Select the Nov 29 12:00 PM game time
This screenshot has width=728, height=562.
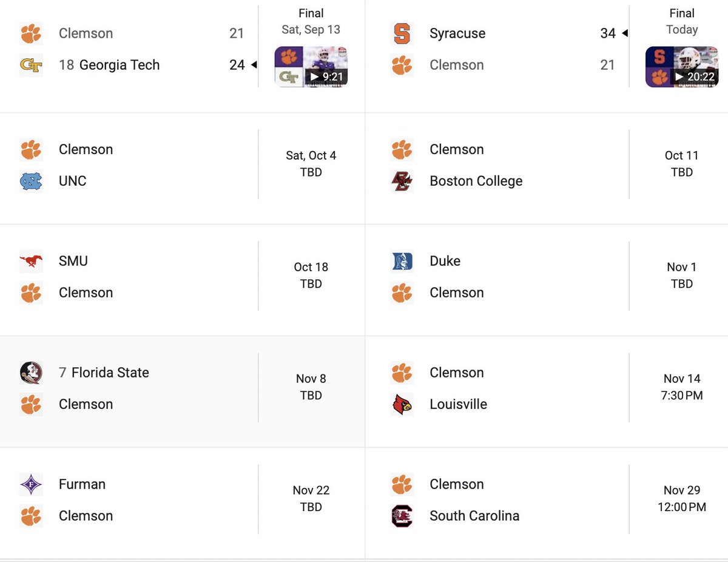point(682,499)
